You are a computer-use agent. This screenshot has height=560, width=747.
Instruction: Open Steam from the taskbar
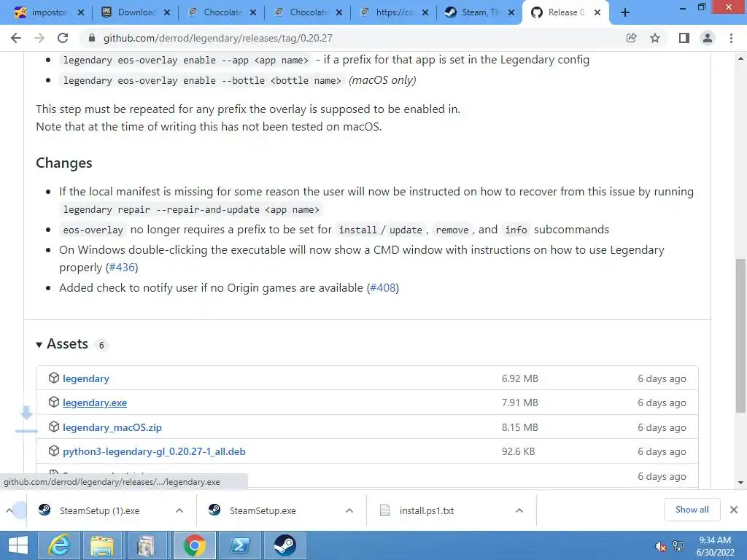(285, 545)
